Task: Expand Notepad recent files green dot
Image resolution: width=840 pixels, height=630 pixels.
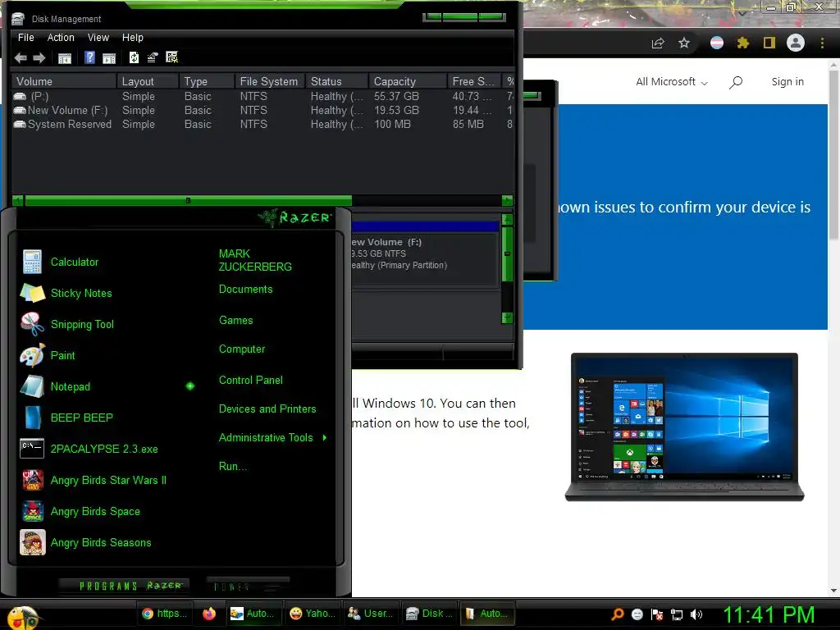Action: click(x=190, y=386)
